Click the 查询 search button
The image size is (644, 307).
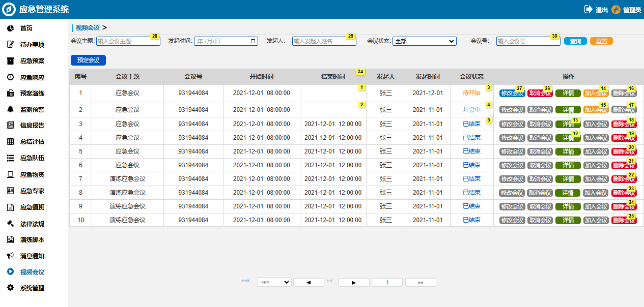click(x=575, y=41)
